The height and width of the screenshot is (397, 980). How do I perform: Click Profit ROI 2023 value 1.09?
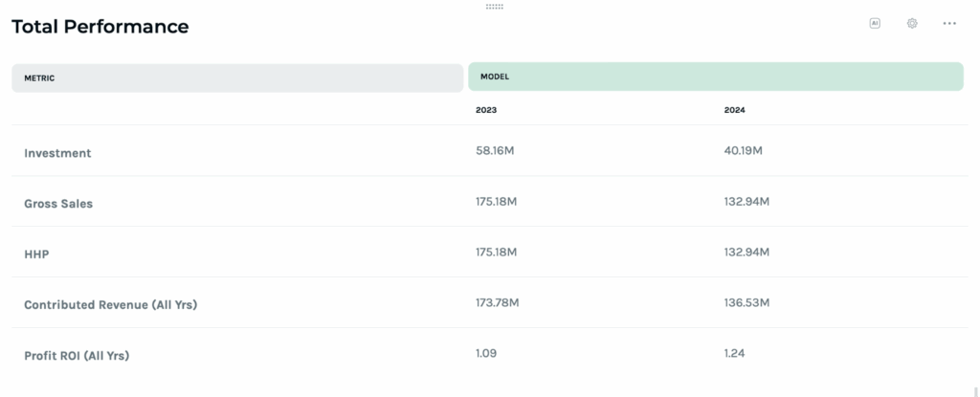point(485,353)
